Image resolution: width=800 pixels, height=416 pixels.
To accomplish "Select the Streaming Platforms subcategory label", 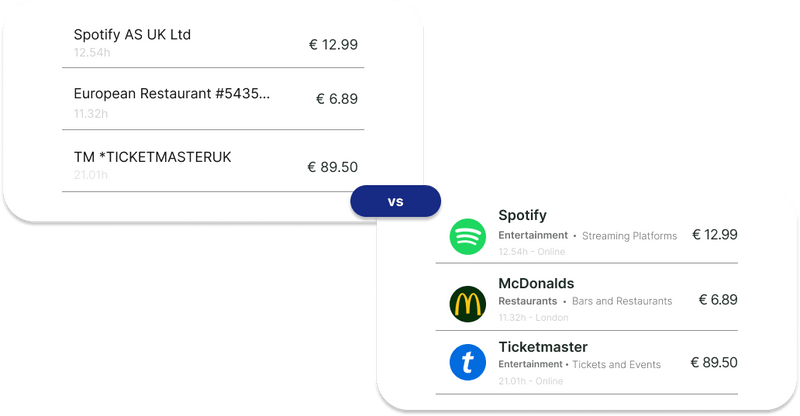I will point(629,236).
